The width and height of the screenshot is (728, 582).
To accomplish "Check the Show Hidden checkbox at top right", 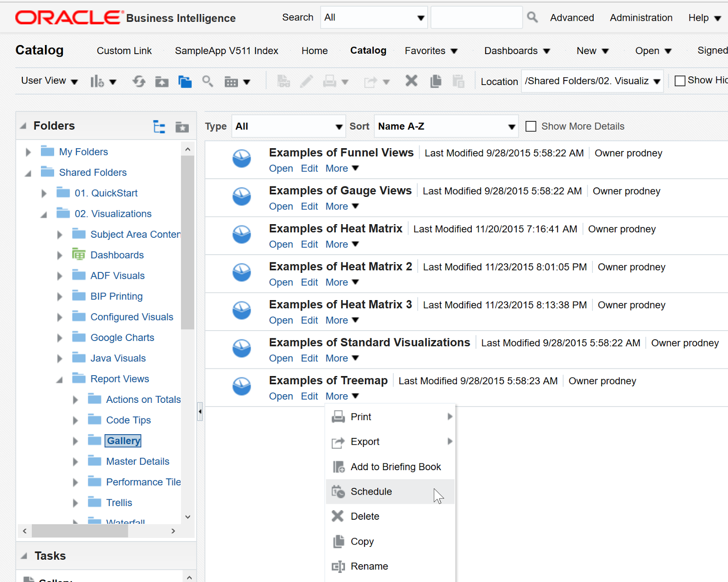I will [680, 80].
